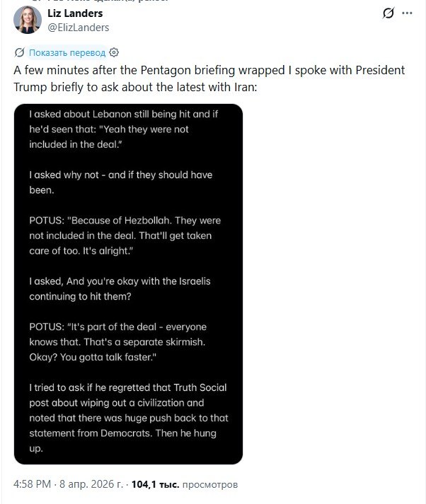Open the Liz Landers display name link
Screen dimensions: 426x504
(73, 13)
